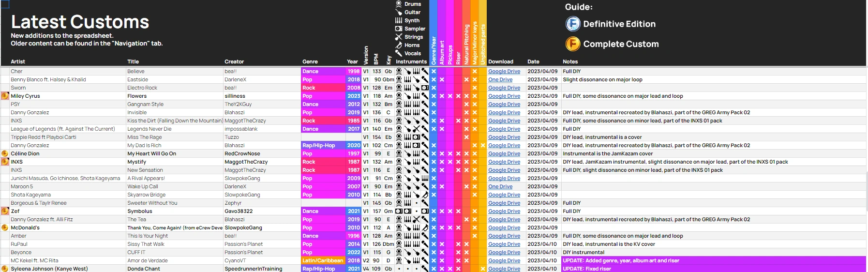Click the badge icon beside Syleena Johnson

5,269
